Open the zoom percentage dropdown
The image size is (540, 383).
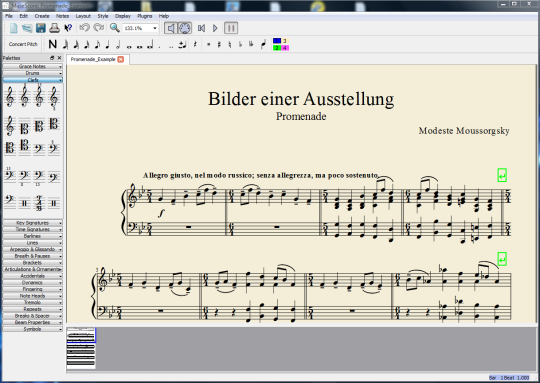point(155,28)
